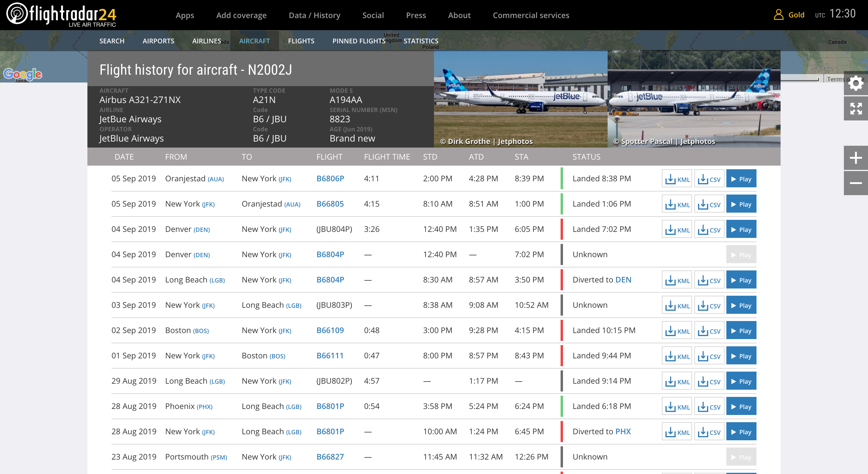Open the Data / History menu
Viewport: 868px width, 474px height.
click(x=314, y=15)
